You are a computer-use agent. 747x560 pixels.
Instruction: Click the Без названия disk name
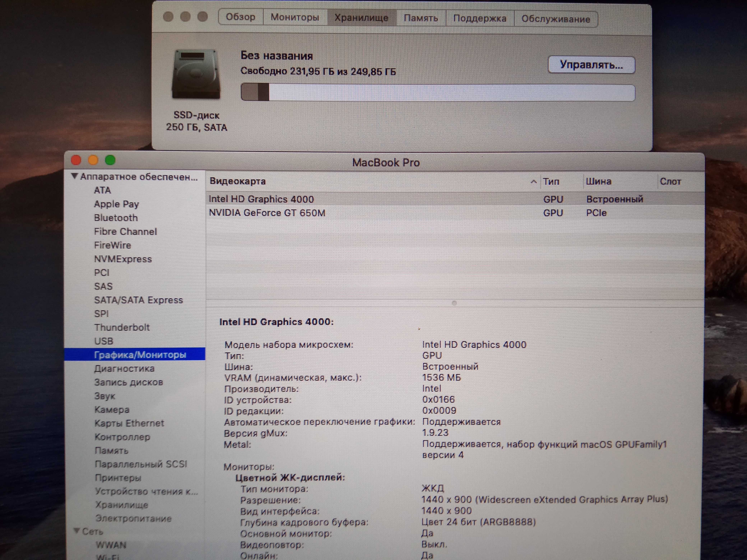tap(277, 56)
